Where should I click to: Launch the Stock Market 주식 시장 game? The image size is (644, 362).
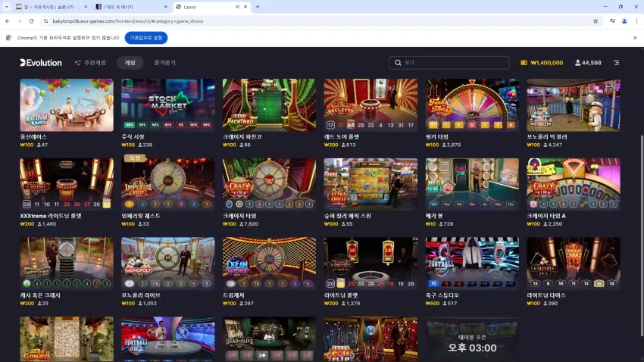click(x=167, y=105)
